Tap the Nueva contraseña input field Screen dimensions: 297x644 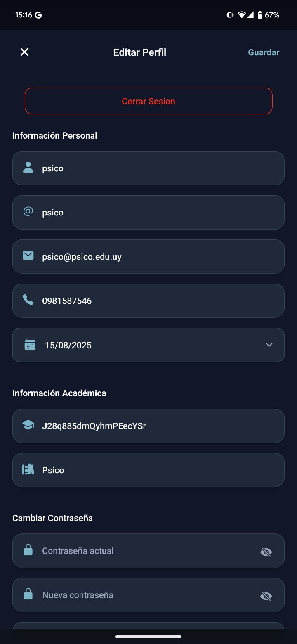point(144,595)
